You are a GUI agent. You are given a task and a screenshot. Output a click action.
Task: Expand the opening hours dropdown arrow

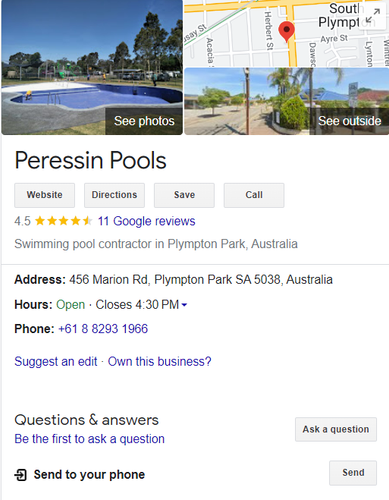pyautogui.click(x=184, y=305)
